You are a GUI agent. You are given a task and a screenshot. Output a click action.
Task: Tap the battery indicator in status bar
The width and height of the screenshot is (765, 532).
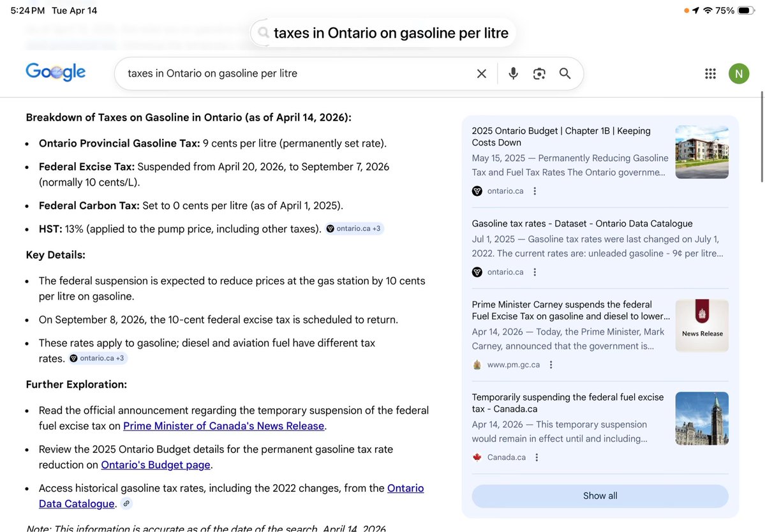[x=746, y=10]
